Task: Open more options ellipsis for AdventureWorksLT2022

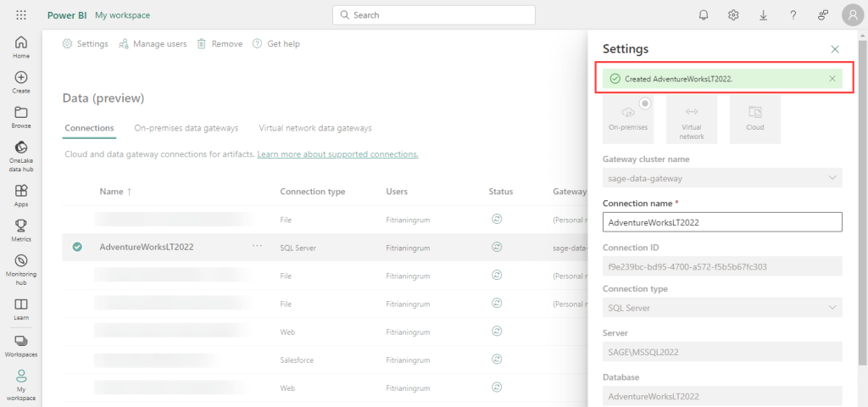Action: 257,246
